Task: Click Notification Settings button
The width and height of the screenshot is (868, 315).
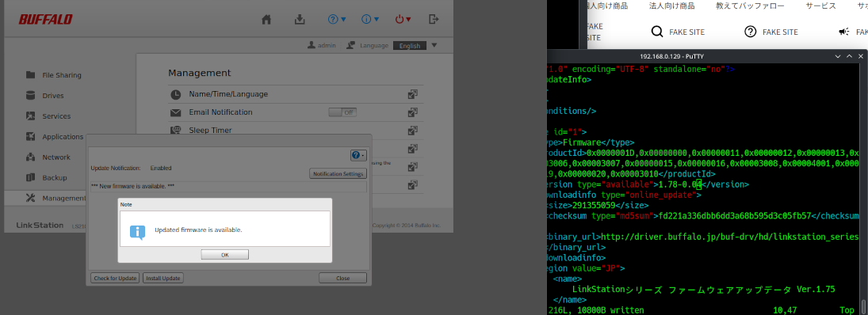Action: pos(338,174)
